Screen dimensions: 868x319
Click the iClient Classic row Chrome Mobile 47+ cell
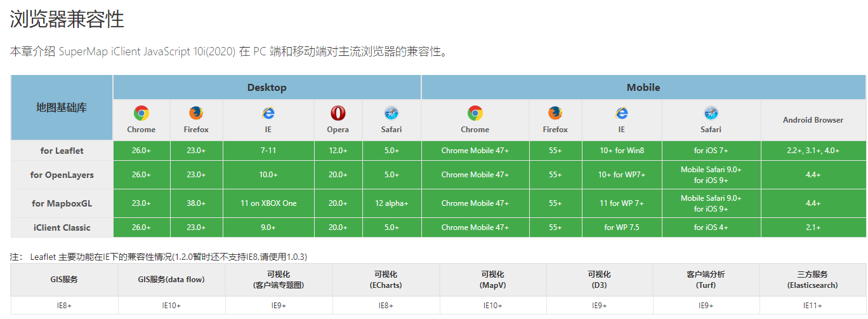(x=475, y=227)
